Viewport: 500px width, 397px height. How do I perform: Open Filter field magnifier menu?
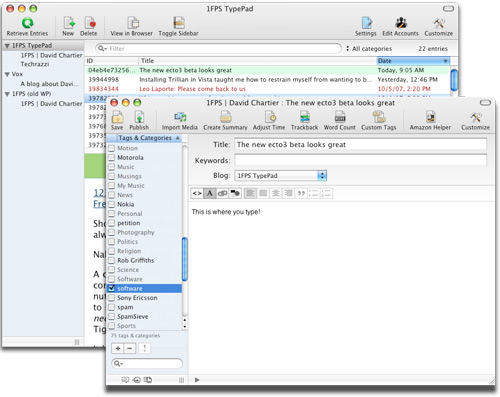pyautogui.click(x=102, y=49)
